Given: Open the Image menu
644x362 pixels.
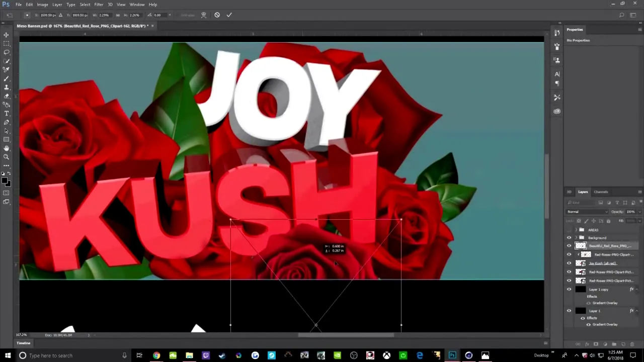Looking at the screenshot, I should [x=42, y=5].
